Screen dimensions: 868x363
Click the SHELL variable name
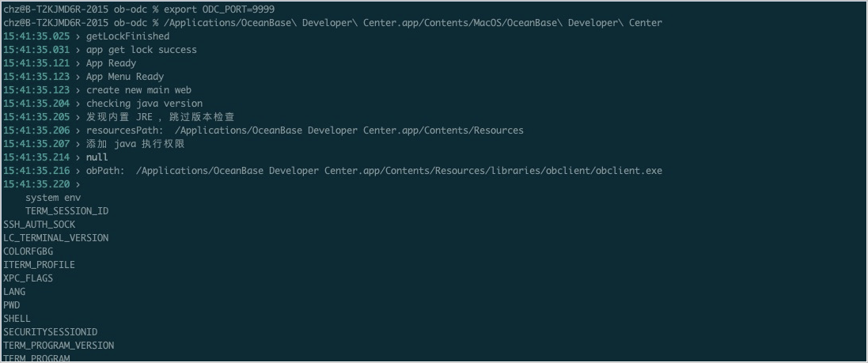coord(17,319)
